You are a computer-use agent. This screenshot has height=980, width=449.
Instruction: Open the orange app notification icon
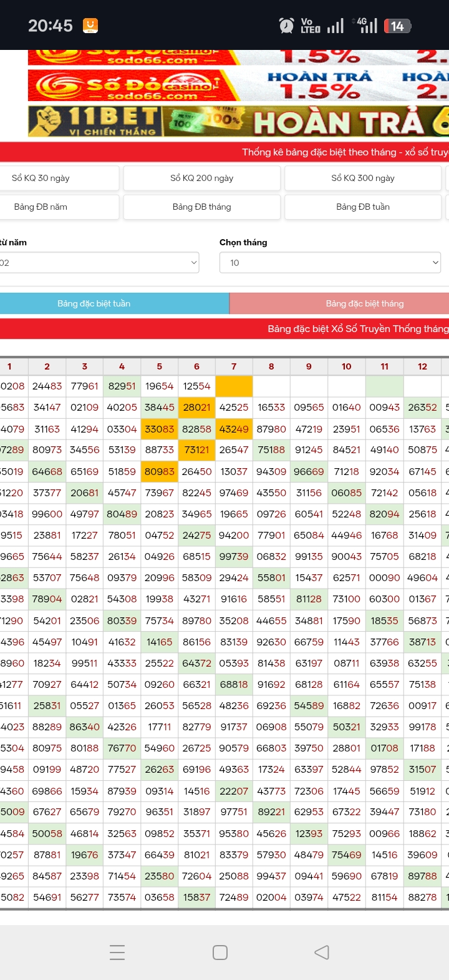90,26
